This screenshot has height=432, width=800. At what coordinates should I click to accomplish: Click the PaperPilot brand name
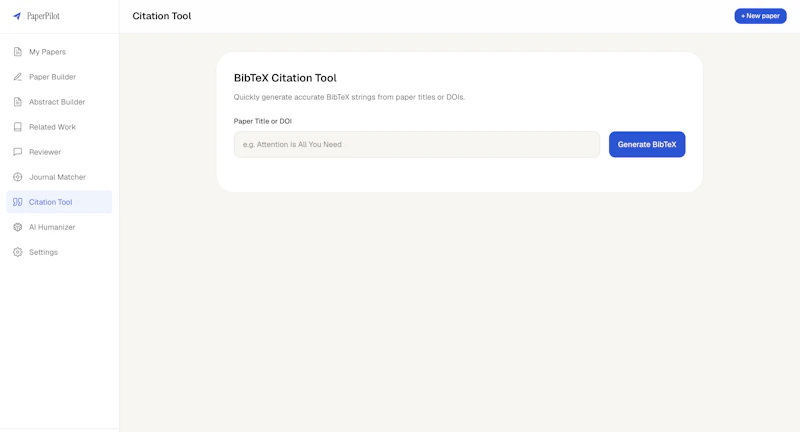pos(43,16)
